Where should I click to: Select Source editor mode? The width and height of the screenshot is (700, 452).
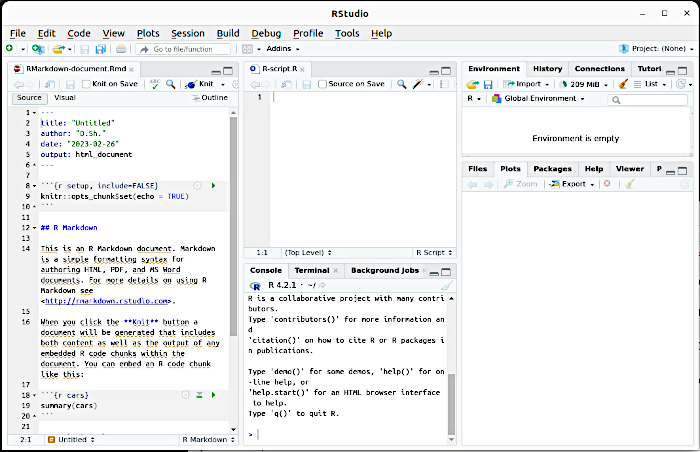point(29,98)
